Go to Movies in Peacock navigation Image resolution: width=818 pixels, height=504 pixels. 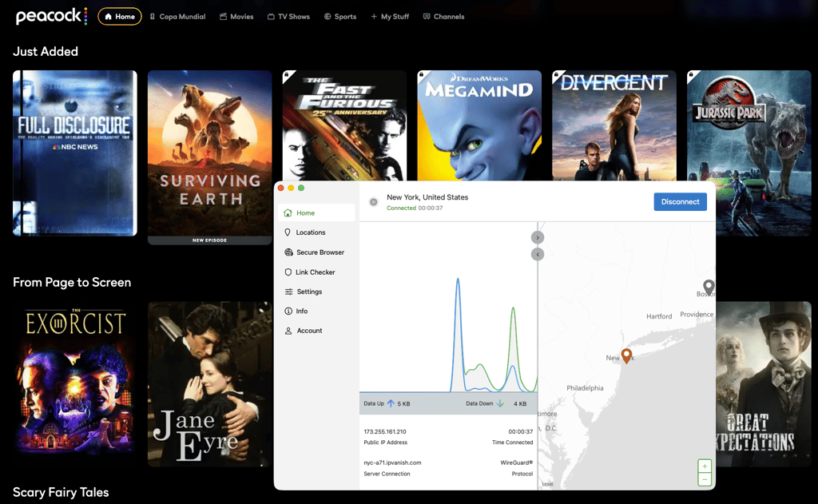click(236, 17)
